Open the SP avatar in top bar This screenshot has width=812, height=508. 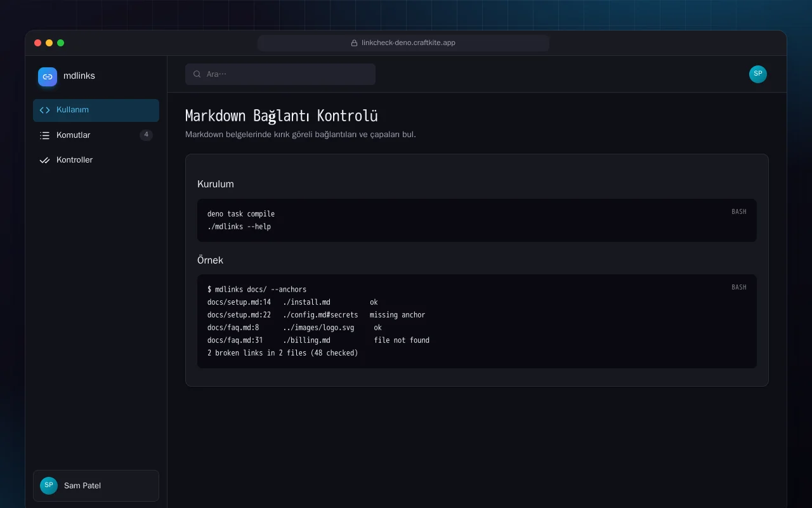(757, 74)
